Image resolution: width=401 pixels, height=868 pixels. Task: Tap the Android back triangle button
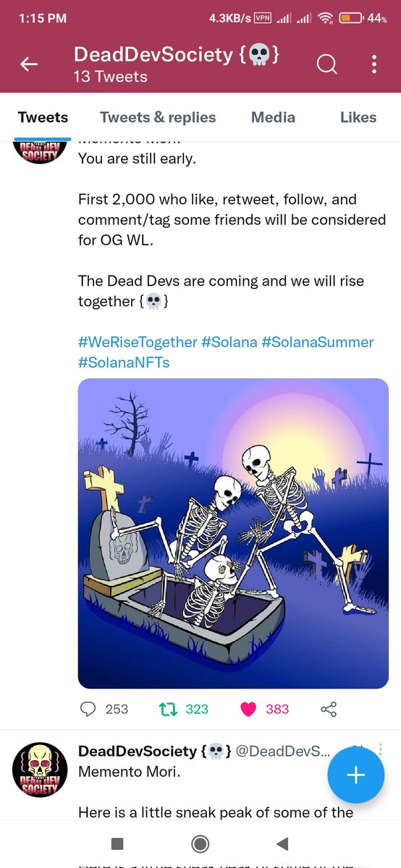(284, 843)
